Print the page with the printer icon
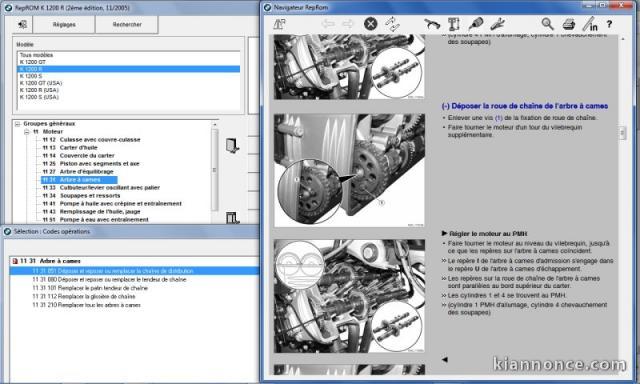640x384 pixels. click(x=569, y=24)
